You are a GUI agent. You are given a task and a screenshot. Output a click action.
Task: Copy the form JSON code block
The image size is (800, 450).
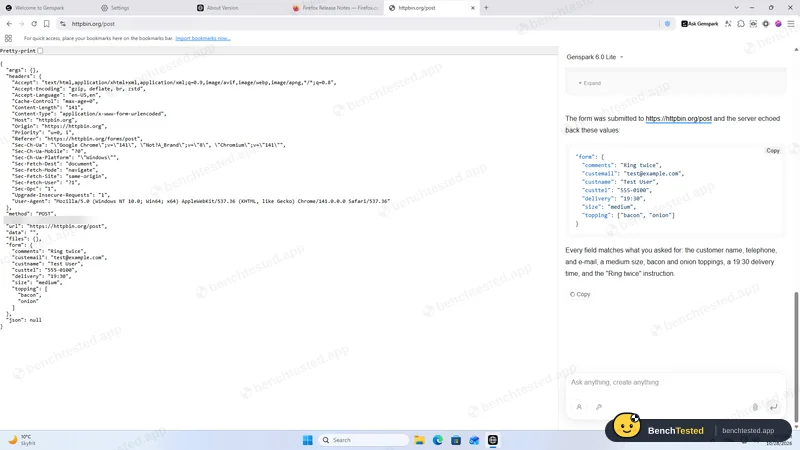point(772,151)
